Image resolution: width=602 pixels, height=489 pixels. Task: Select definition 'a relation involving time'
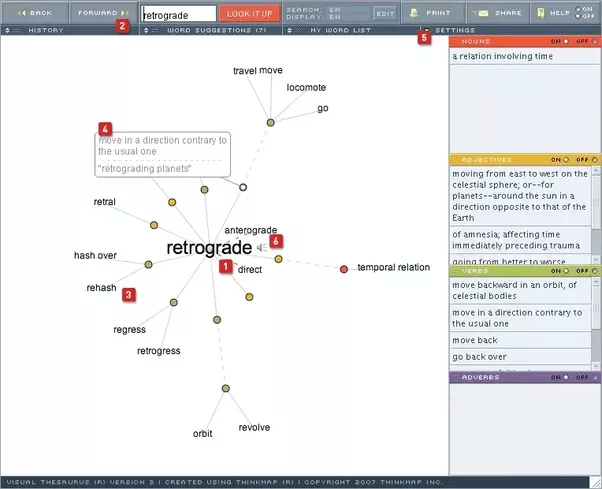pyautogui.click(x=524, y=56)
